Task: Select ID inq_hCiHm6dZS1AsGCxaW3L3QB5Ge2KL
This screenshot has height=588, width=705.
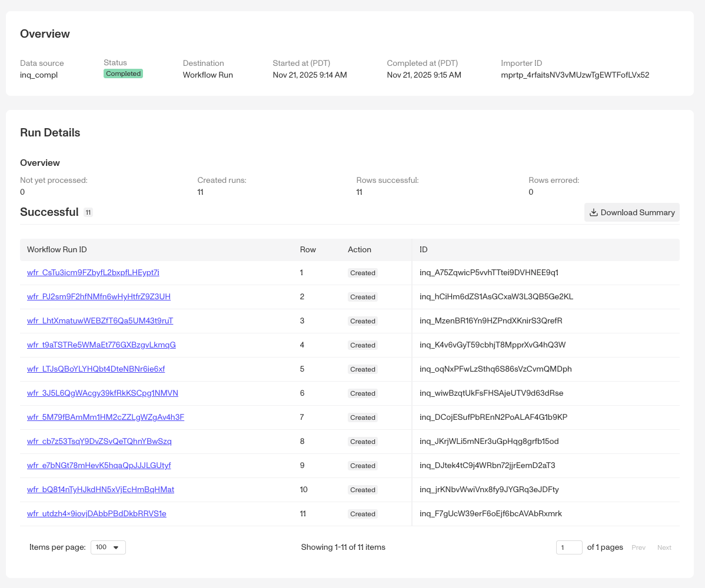Action: (x=496, y=297)
